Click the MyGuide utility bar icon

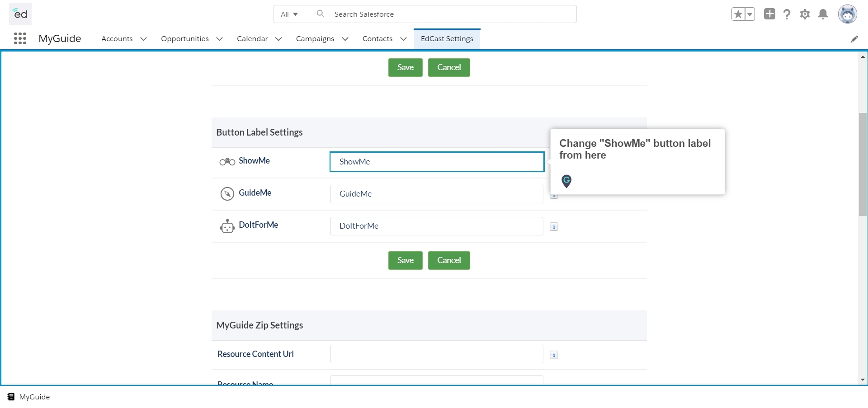coord(11,397)
